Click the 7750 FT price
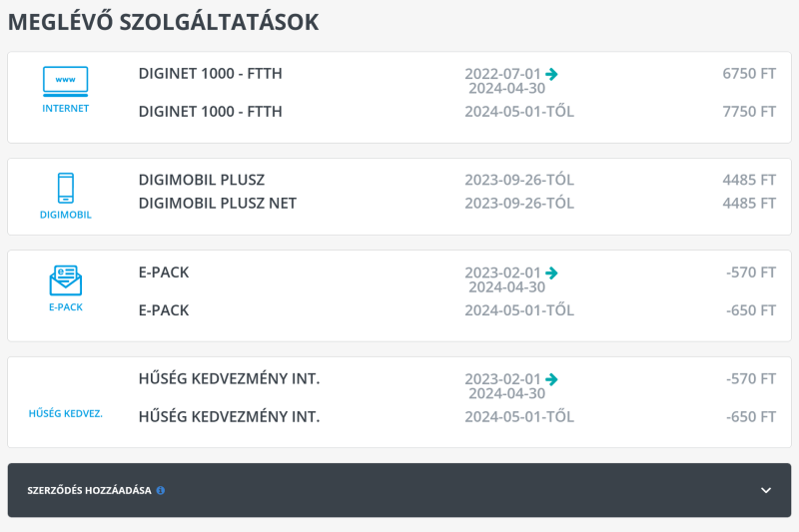The width and height of the screenshot is (799, 532). click(749, 112)
